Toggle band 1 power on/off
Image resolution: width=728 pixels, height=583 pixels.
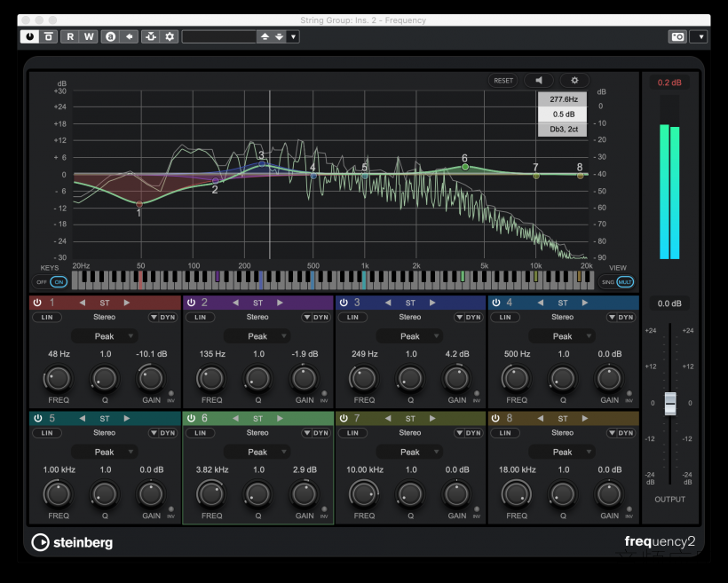click(x=37, y=303)
